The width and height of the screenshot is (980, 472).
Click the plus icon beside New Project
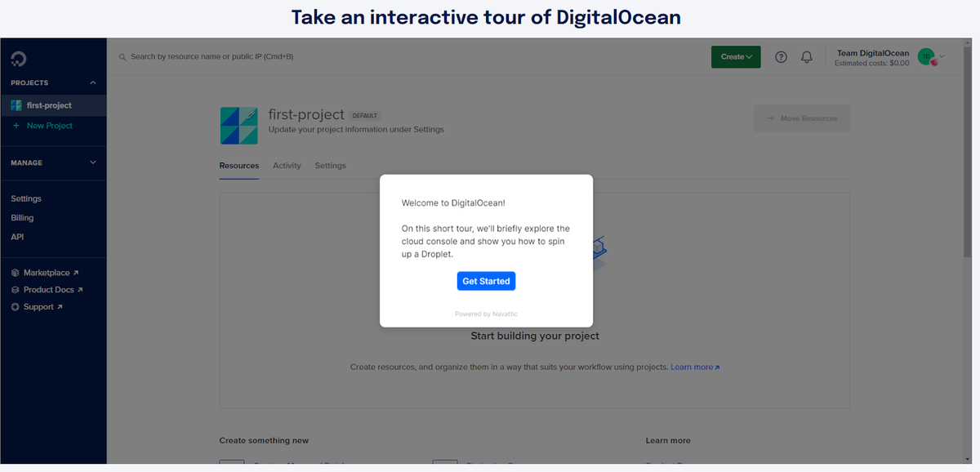[x=16, y=126]
